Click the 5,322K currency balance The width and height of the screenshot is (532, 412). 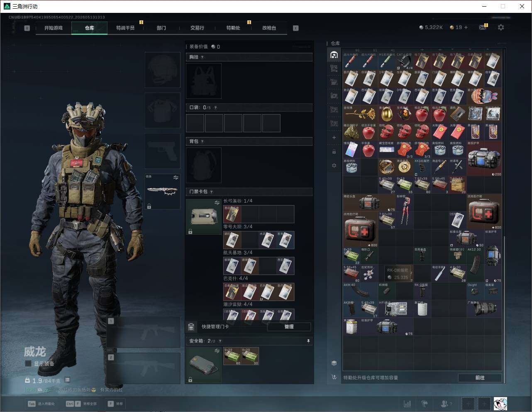click(x=431, y=27)
